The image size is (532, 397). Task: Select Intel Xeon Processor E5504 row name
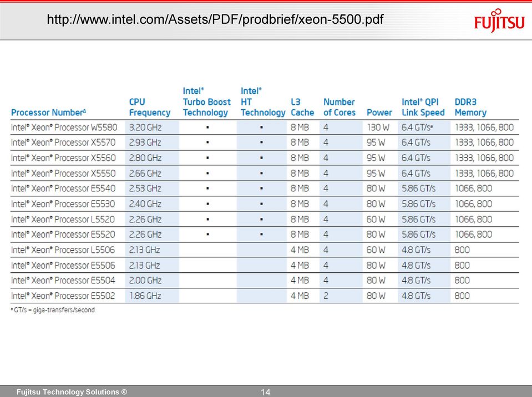point(63,281)
